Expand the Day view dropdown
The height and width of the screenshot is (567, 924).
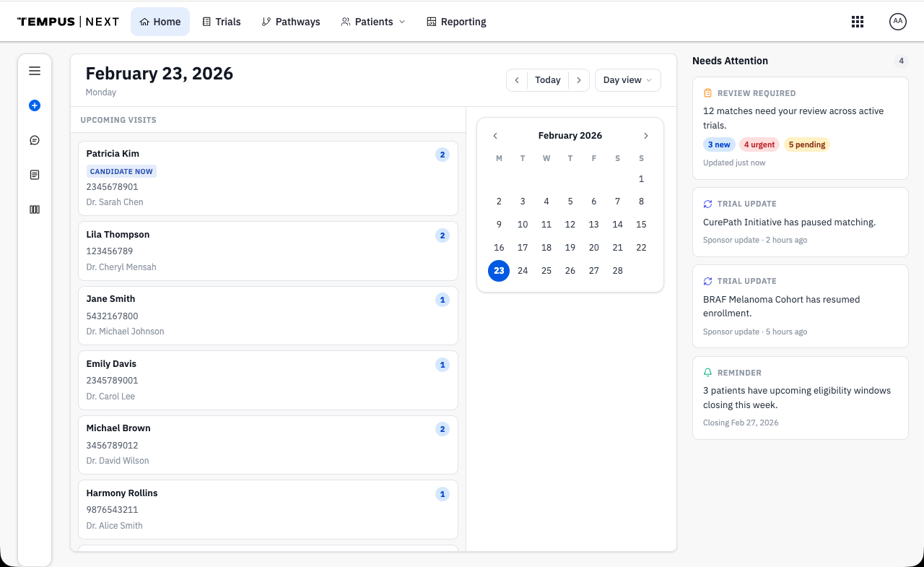(x=627, y=80)
